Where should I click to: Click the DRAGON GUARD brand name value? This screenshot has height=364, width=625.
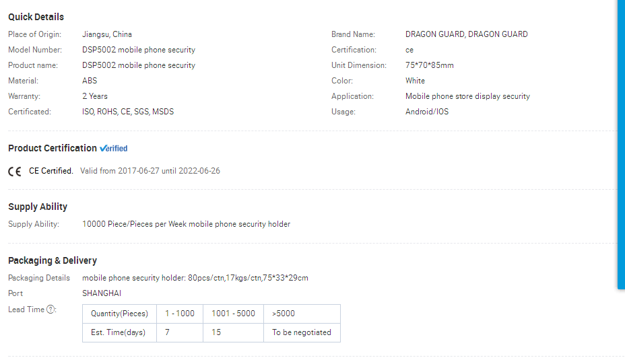(466, 34)
